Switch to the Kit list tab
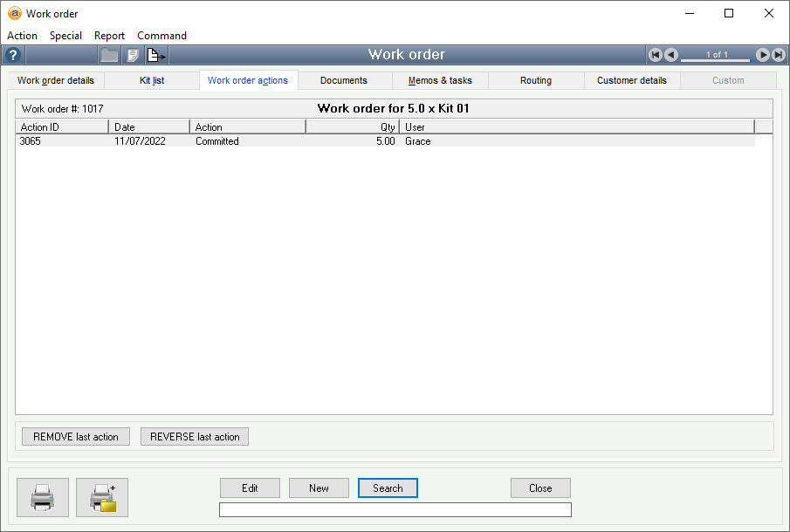The width and height of the screenshot is (790, 532). 152,80
